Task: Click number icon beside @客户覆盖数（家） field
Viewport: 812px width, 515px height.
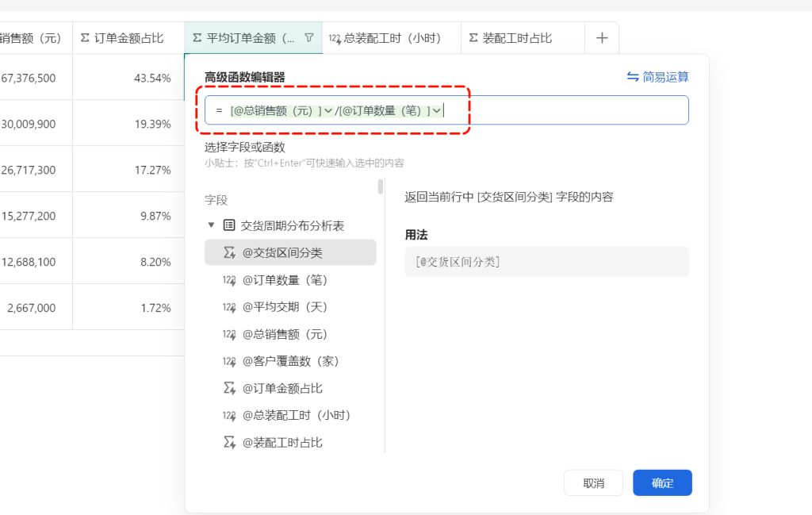Action: (229, 361)
